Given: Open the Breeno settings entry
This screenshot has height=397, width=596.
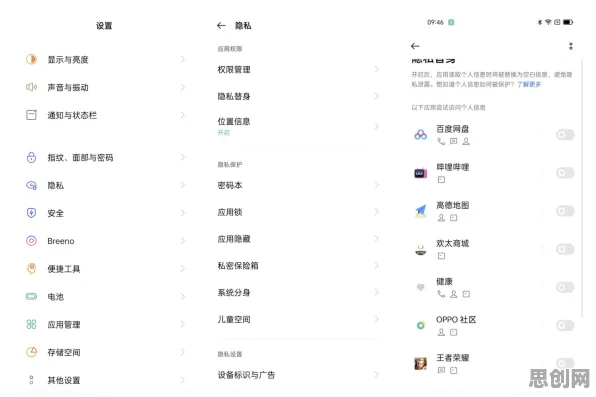Looking at the screenshot, I should pos(106,241).
